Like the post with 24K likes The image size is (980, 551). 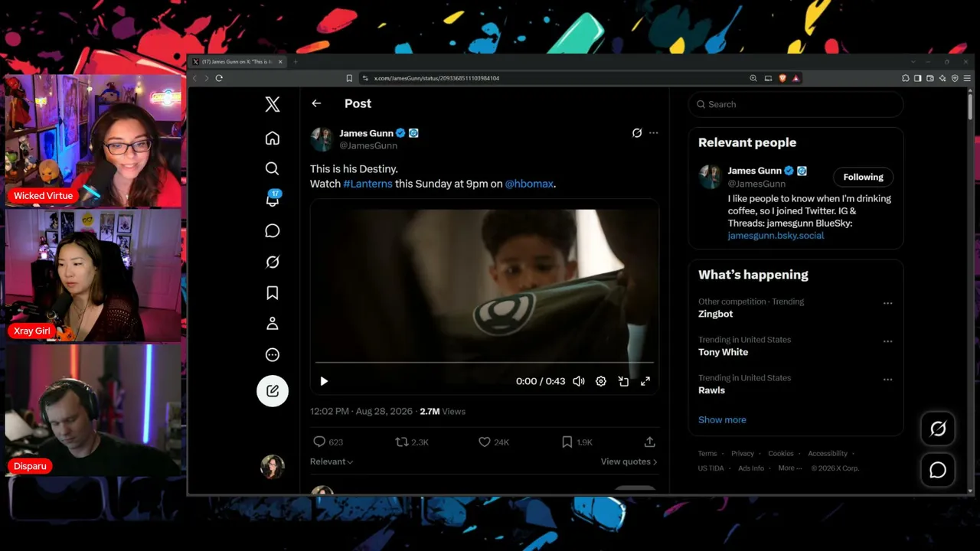[493, 442]
